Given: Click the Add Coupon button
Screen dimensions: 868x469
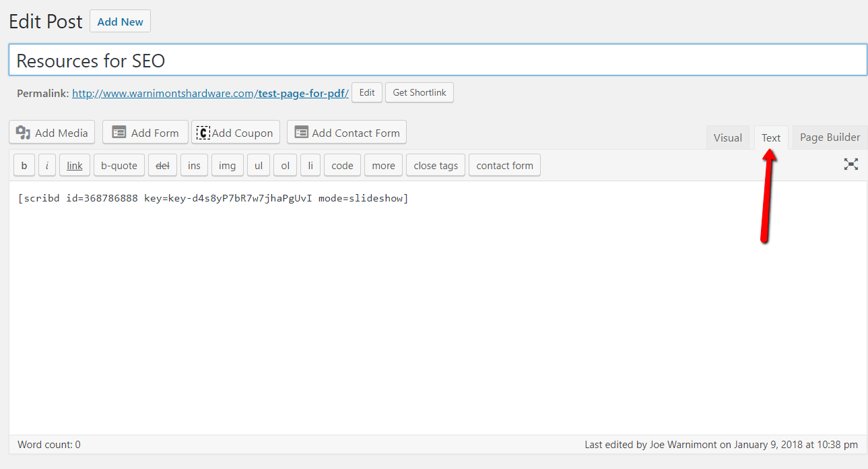Looking at the screenshot, I should coord(235,133).
